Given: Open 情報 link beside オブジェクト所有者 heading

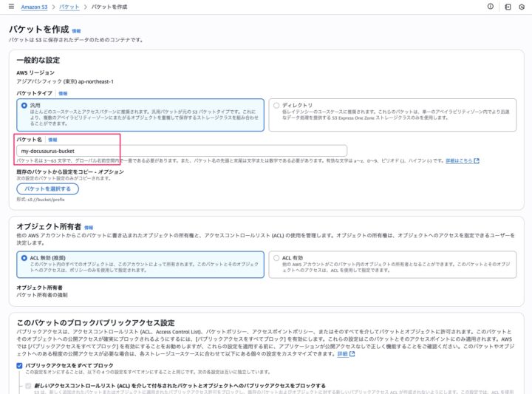Looking at the screenshot, I should pyautogui.click(x=89, y=228).
